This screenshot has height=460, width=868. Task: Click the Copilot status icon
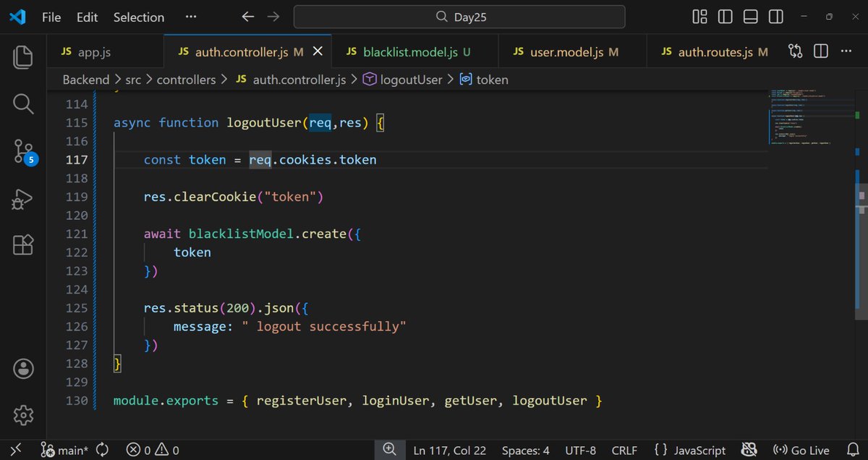[x=749, y=450]
